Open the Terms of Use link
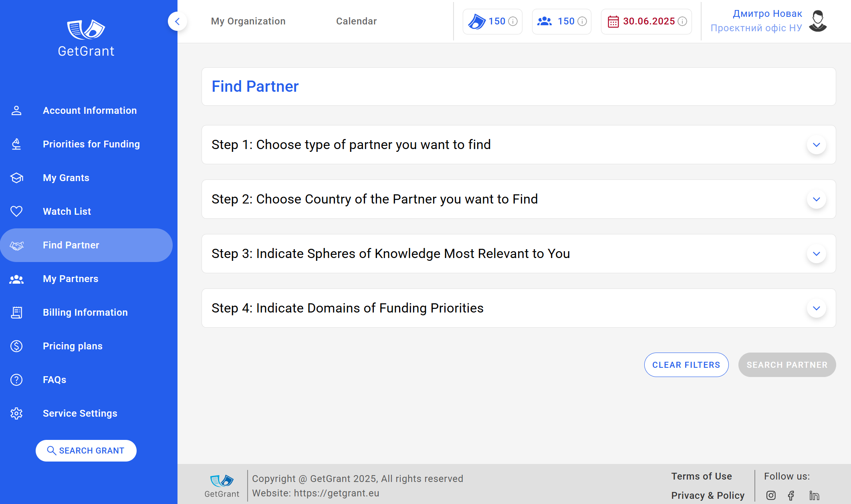The width and height of the screenshot is (851, 504). tap(702, 476)
